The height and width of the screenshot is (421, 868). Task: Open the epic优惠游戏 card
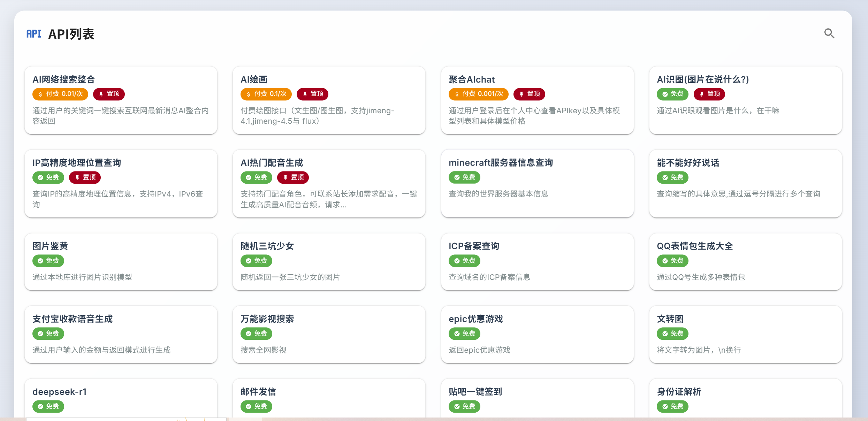(x=537, y=335)
